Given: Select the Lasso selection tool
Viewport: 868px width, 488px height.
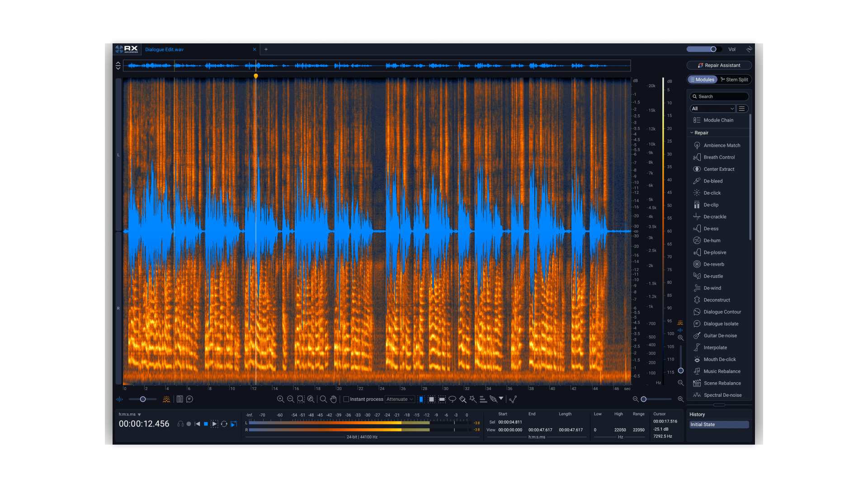Looking at the screenshot, I should (x=452, y=399).
